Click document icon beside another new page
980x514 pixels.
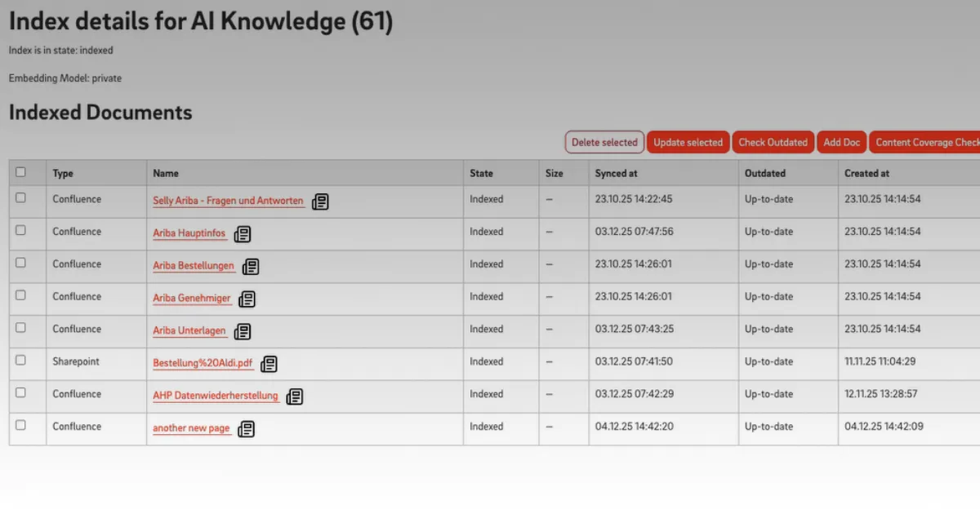pyautogui.click(x=246, y=429)
